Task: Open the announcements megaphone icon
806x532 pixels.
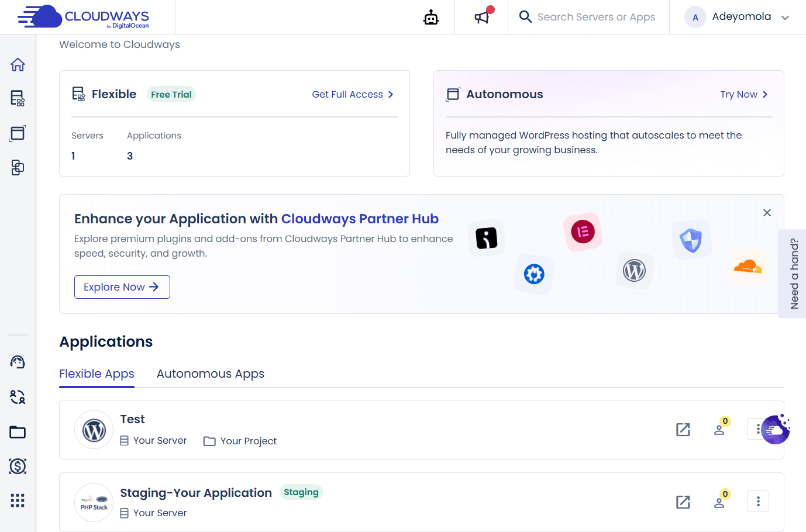Action: (481, 18)
